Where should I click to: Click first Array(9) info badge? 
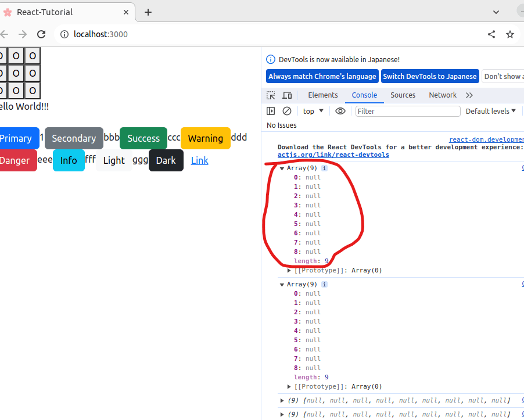coord(324,168)
